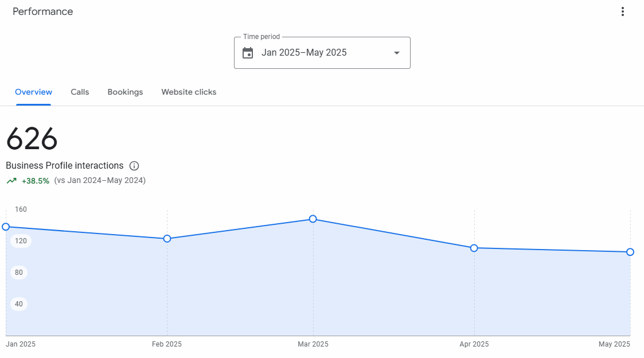Click the Jan 2025 data point on chart
The width and height of the screenshot is (644, 358).
pyautogui.click(x=6, y=227)
